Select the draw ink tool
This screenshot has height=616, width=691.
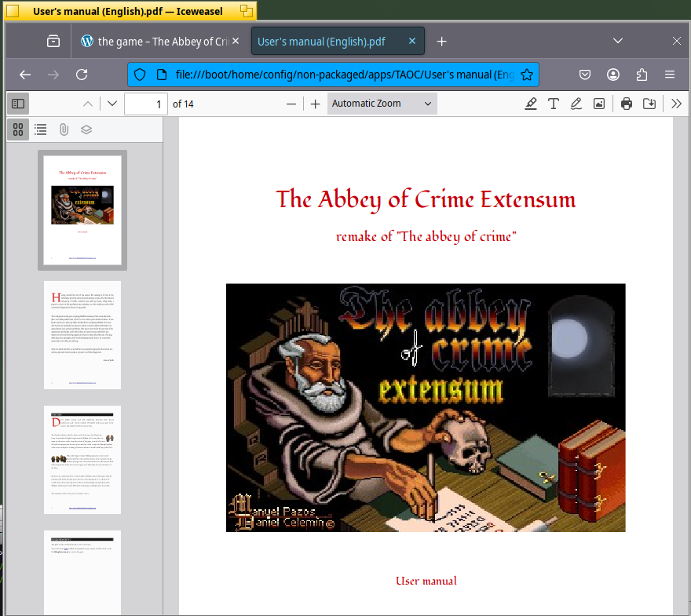click(x=576, y=104)
